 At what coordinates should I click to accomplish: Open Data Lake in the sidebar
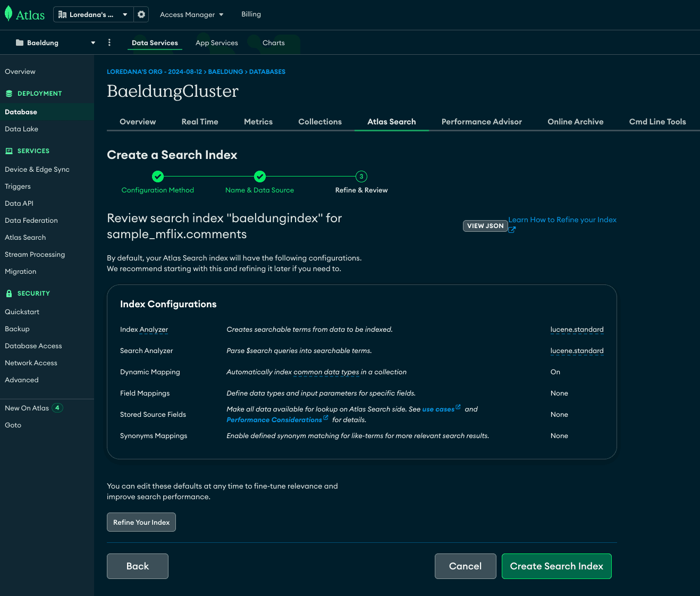click(21, 129)
